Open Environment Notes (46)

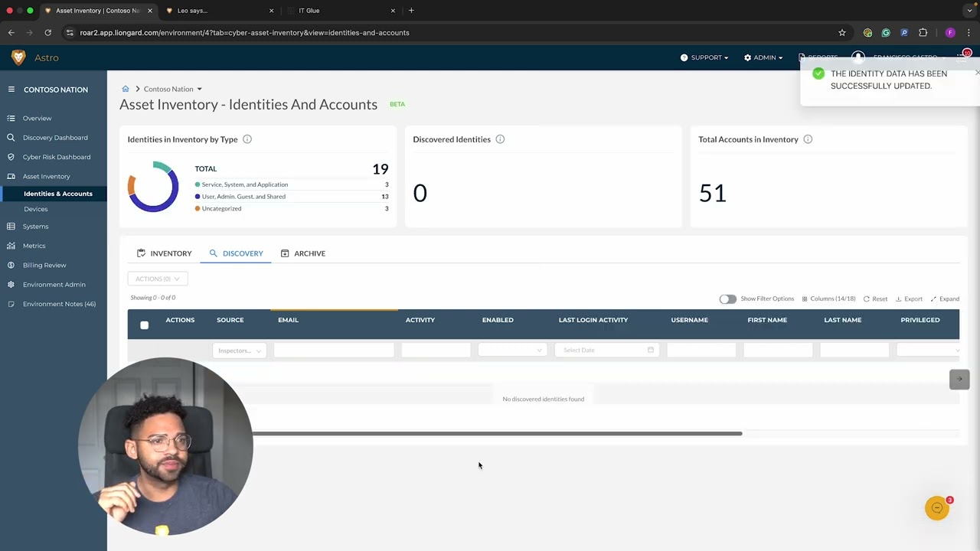(x=59, y=304)
